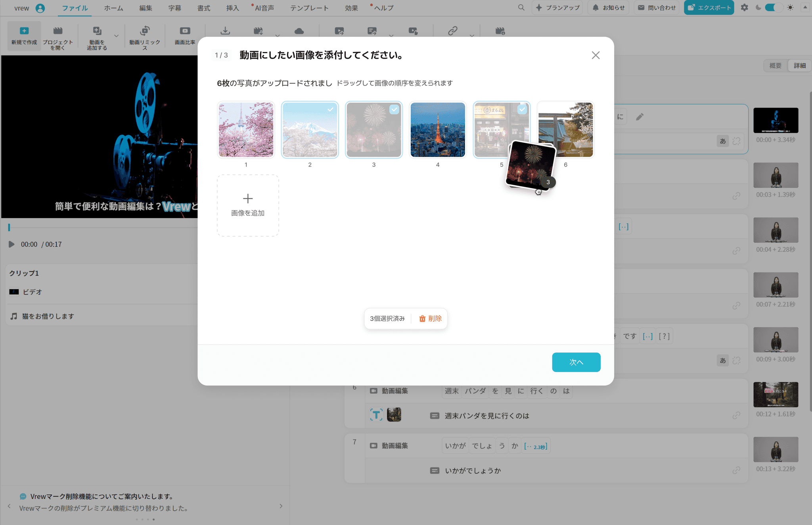This screenshot has width=812, height=525.
Task: Open the 字幕 menu tab
Action: pos(174,8)
